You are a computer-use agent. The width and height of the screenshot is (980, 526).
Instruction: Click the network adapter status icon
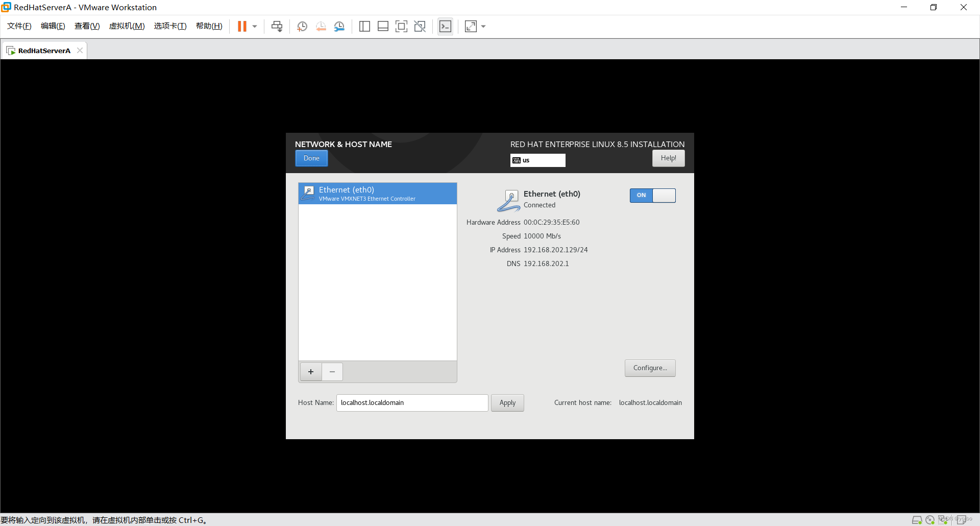click(943, 520)
